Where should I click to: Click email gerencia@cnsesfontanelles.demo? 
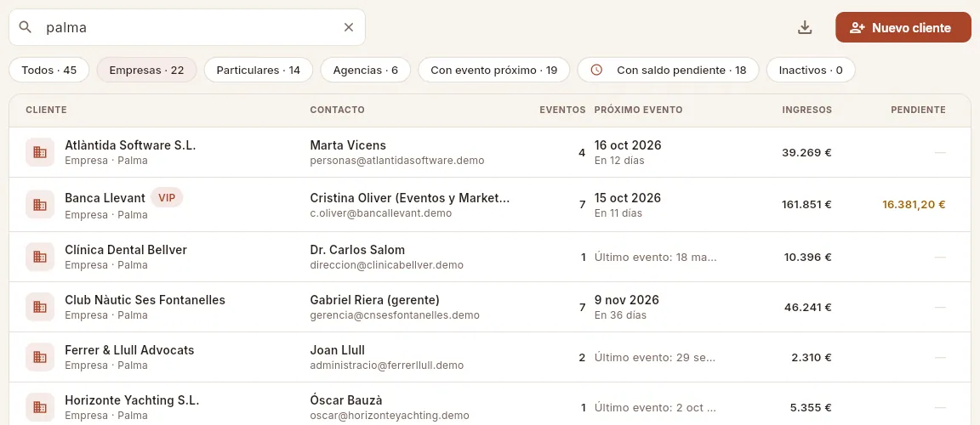[x=395, y=315]
